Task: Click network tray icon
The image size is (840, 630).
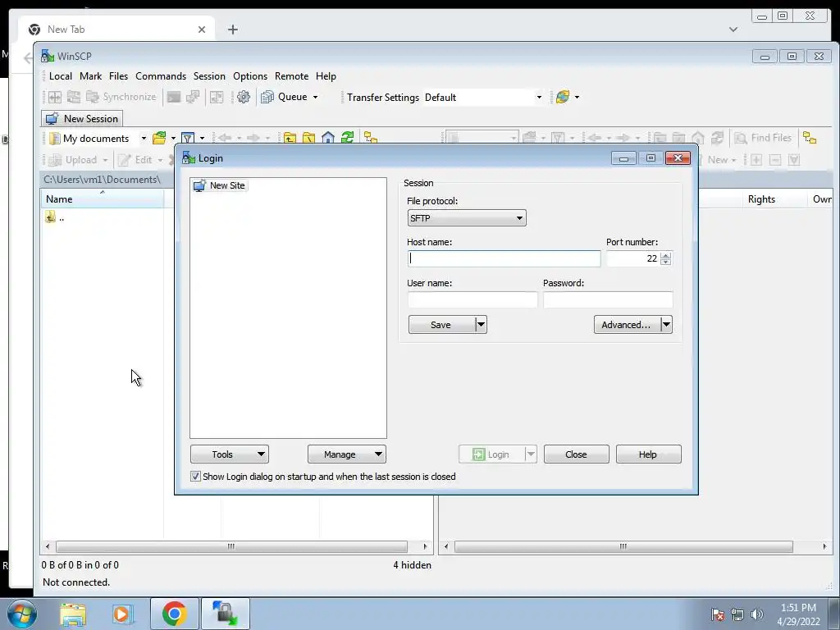Action: pyautogui.click(x=737, y=614)
